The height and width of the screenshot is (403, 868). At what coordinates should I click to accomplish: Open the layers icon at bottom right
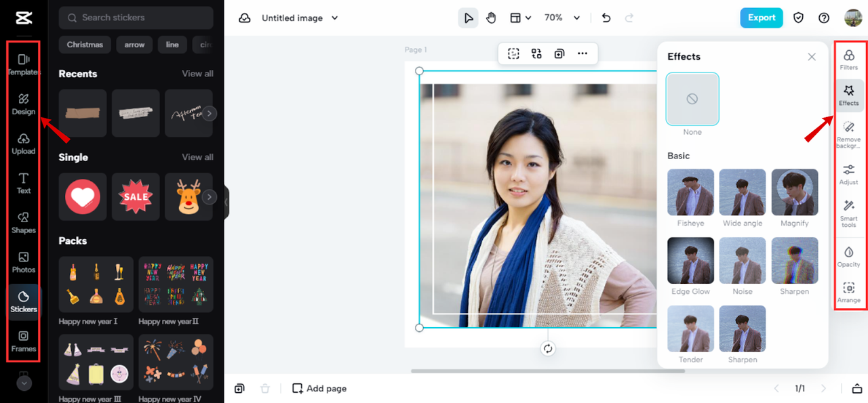click(857, 388)
